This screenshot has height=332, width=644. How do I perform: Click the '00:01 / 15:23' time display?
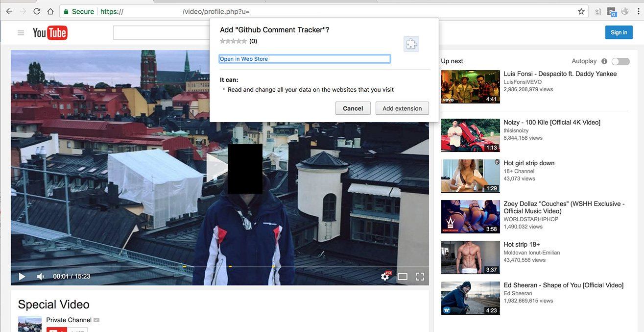[72, 277]
